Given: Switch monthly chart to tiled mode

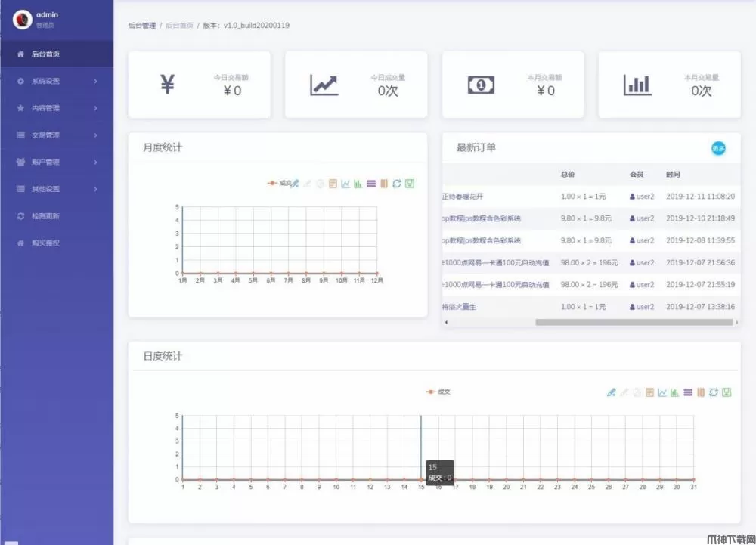Looking at the screenshot, I should [x=384, y=184].
